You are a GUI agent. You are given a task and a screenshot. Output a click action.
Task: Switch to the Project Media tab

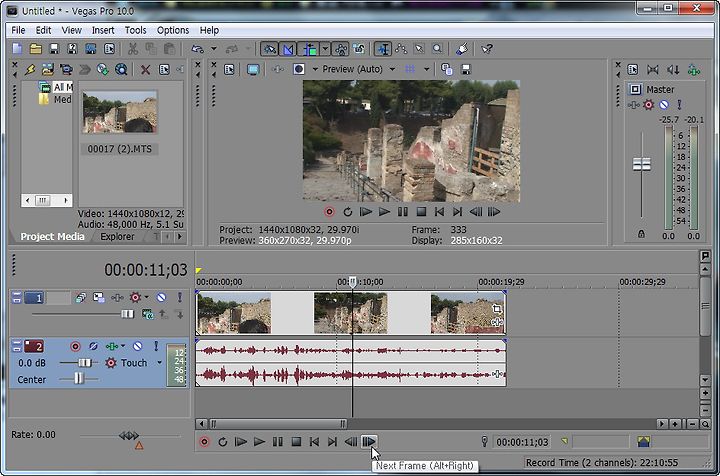(52, 237)
